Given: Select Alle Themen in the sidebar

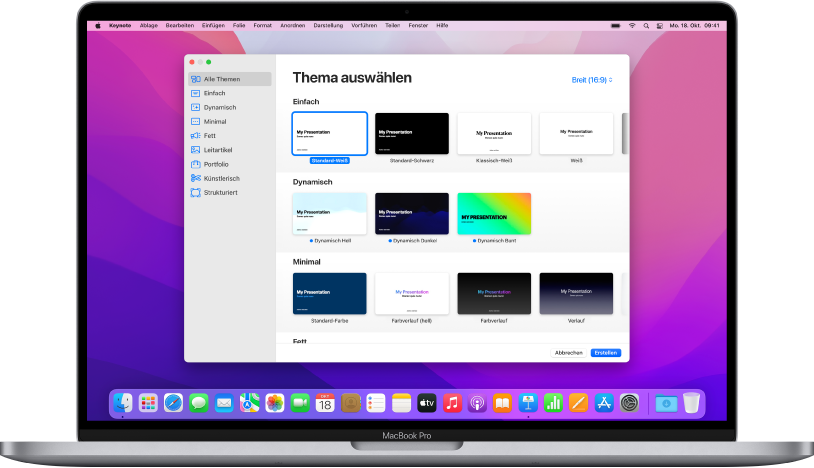Looking at the screenshot, I should point(229,79).
